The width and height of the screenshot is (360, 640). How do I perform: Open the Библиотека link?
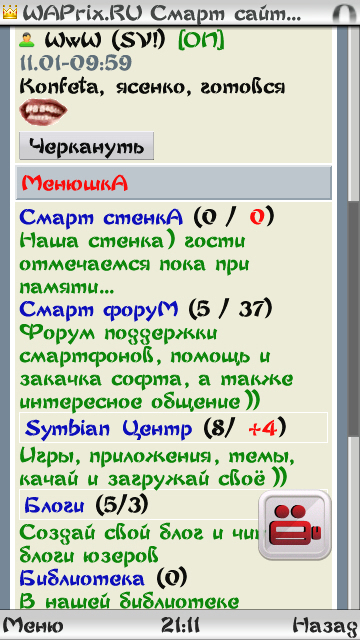pos(82,578)
